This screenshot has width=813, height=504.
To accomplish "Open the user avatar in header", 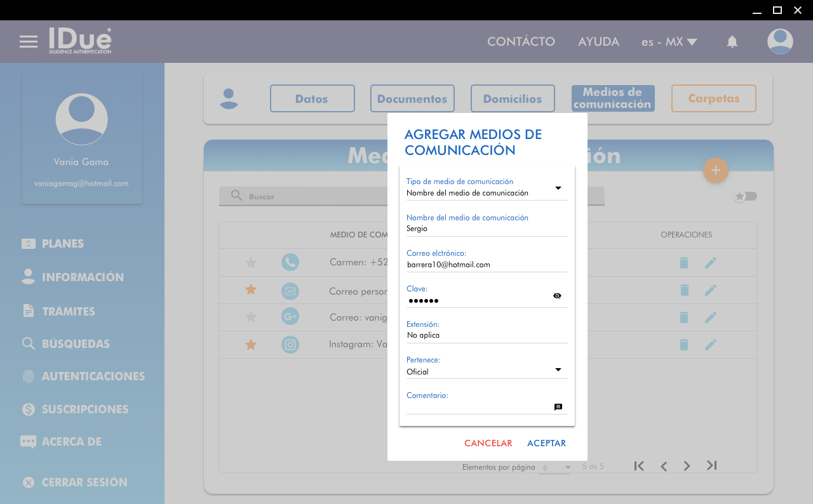I will point(779,42).
